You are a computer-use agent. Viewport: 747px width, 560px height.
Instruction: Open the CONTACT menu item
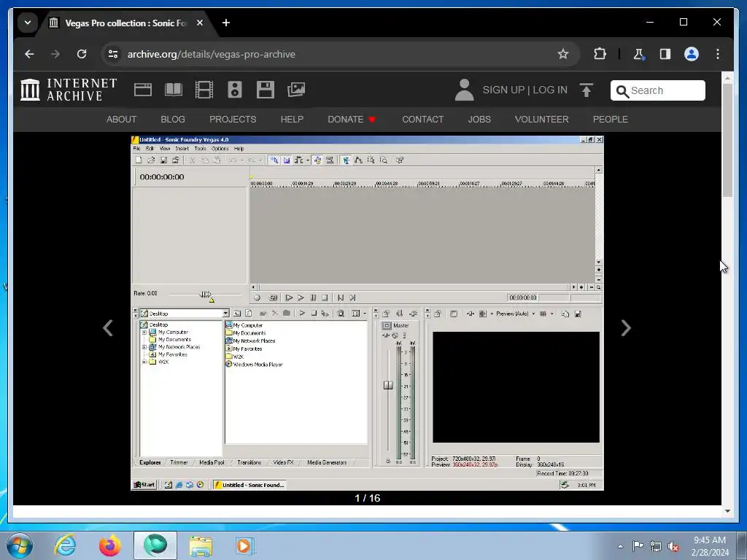tap(422, 119)
